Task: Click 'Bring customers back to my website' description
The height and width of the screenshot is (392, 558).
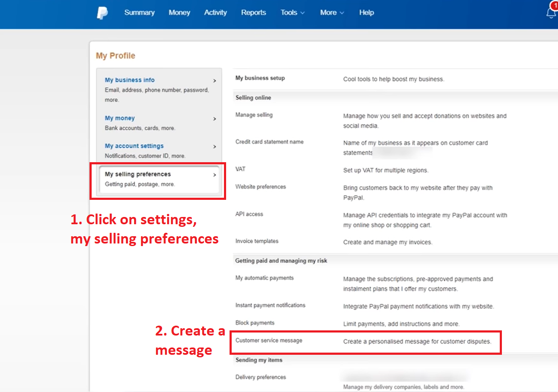Action: (x=418, y=193)
